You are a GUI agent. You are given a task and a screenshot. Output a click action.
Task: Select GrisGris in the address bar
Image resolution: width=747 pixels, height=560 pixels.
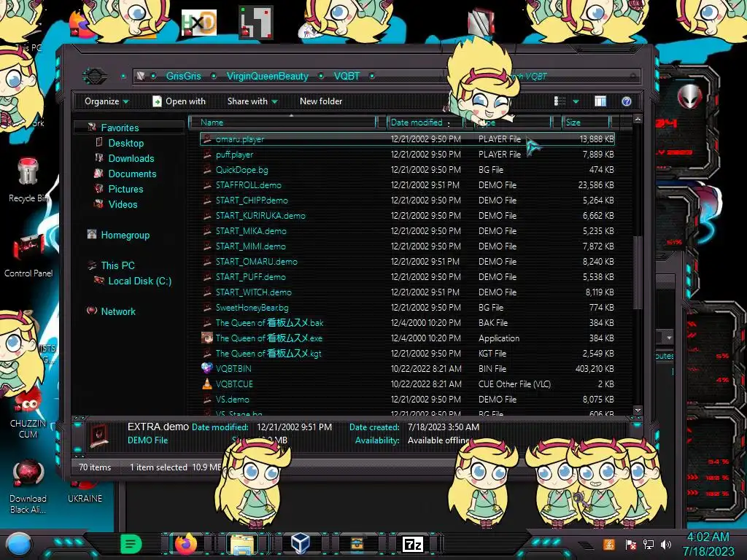pos(183,76)
